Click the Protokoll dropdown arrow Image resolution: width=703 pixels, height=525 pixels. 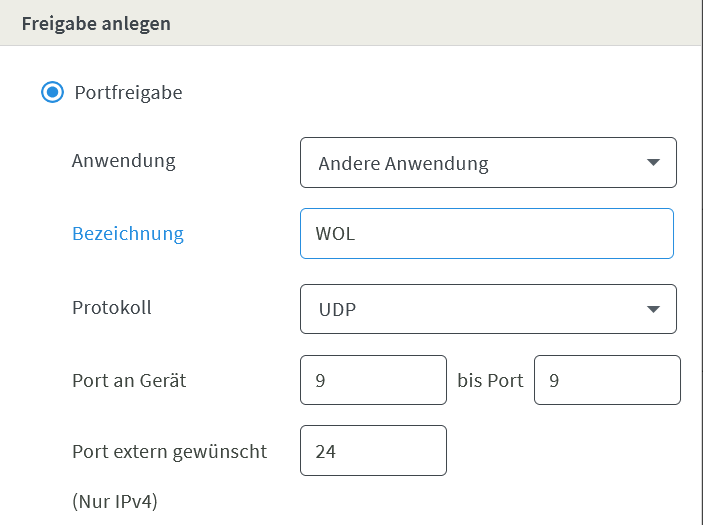[654, 309]
